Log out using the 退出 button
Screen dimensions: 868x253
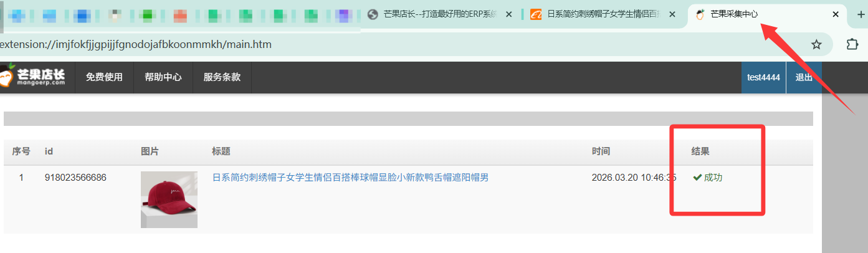804,77
